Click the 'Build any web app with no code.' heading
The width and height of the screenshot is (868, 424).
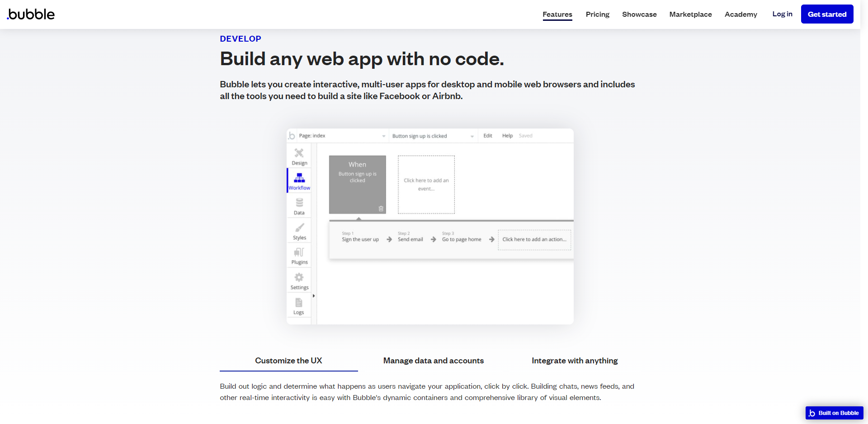(362, 59)
